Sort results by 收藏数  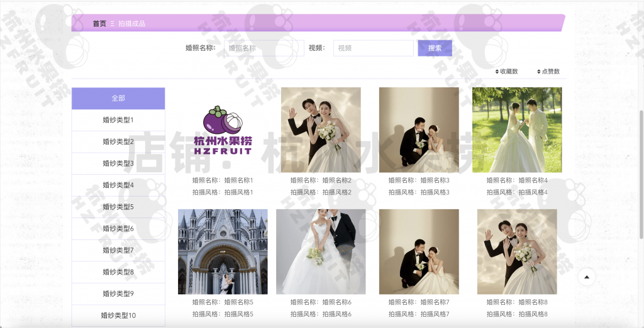tap(506, 72)
